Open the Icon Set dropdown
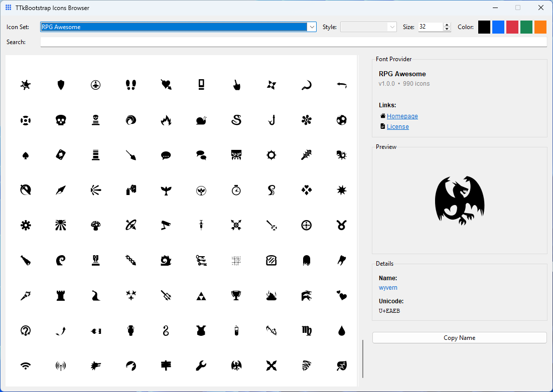553x392 pixels. pyautogui.click(x=312, y=27)
